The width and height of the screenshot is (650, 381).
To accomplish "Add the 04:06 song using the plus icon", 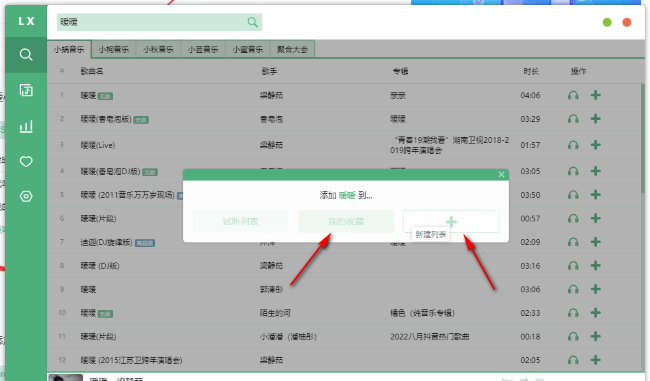I will 596,95.
